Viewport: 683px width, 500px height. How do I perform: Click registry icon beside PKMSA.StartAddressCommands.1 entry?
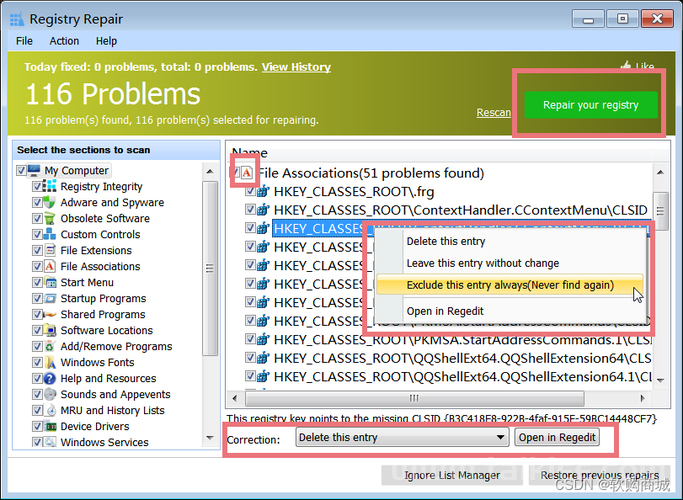pos(263,340)
